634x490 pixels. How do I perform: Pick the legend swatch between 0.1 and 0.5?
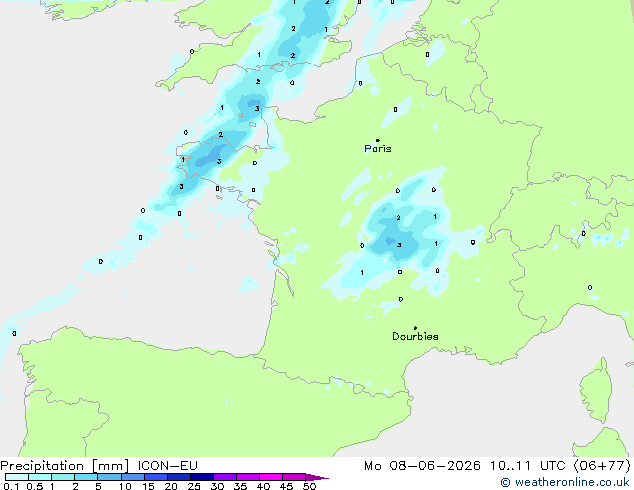coord(17,477)
